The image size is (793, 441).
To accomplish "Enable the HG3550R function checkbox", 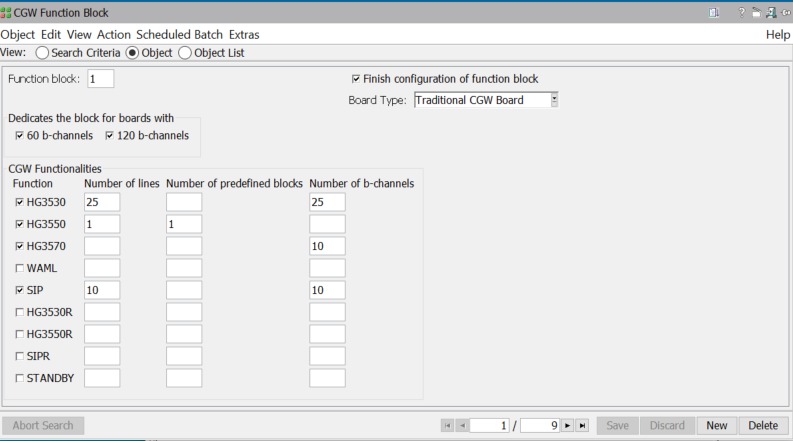I will click(20, 334).
